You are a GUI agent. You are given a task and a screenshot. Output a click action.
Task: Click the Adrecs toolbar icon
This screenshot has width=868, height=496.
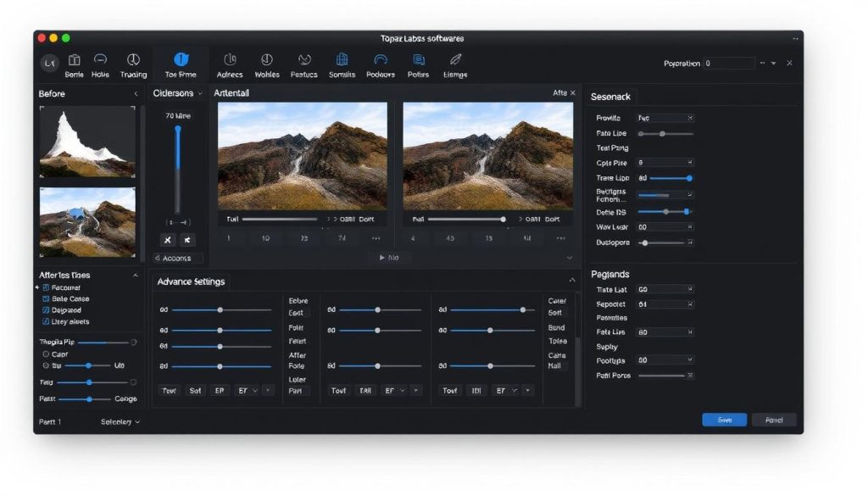230,62
